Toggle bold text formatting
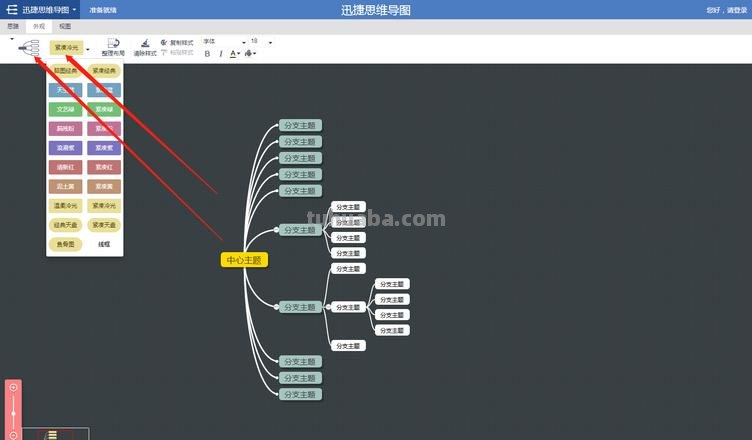Screen dimensions: 752x440 point(207,54)
